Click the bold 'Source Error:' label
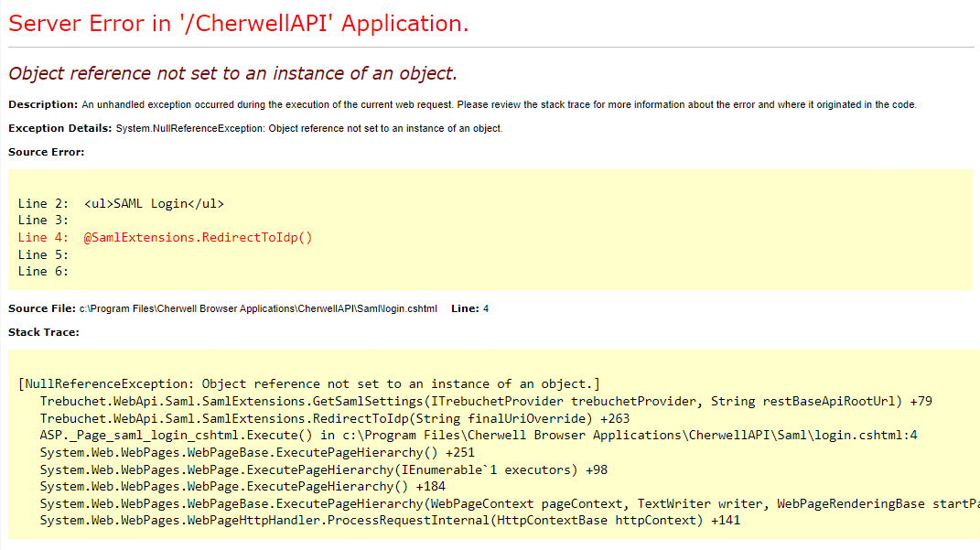 (x=46, y=152)
